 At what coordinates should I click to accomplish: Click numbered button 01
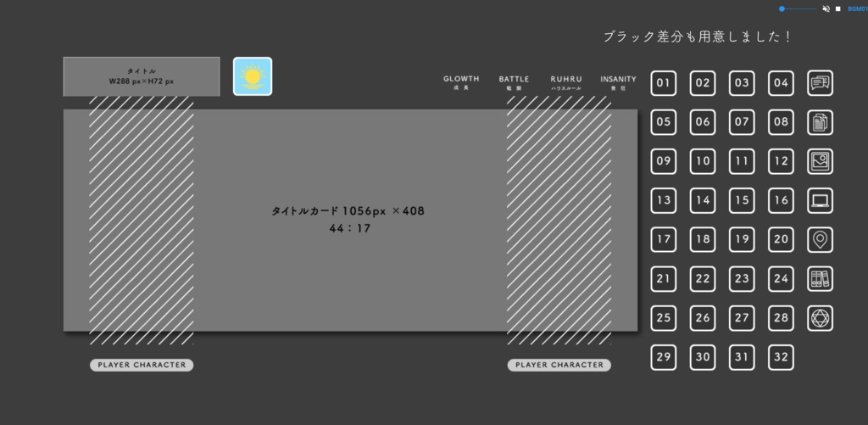click(663, 83)
